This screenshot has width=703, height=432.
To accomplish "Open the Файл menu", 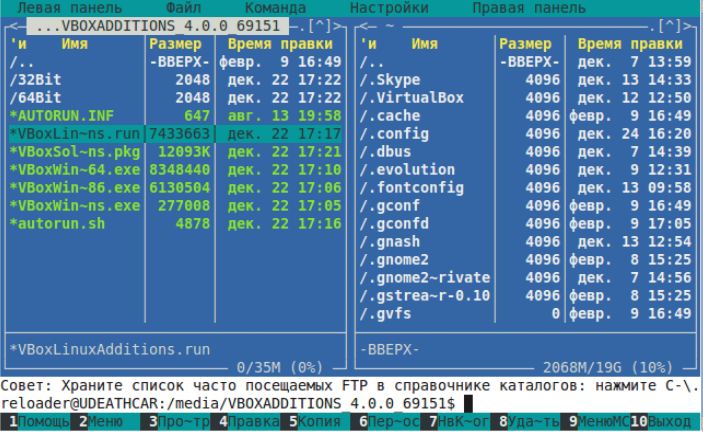I will click(183, 8).
